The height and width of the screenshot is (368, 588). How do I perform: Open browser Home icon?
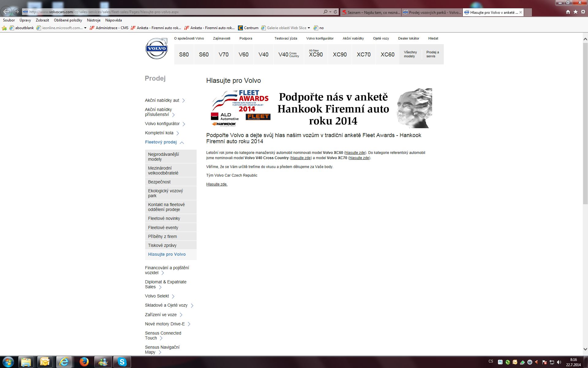click(x=568, y=12)
